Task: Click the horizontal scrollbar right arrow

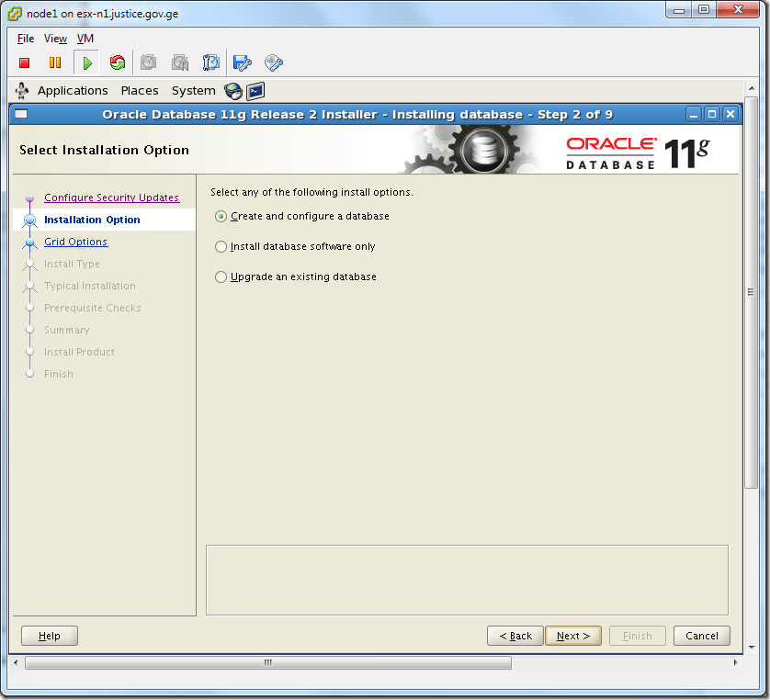Action: coord(734,660)
